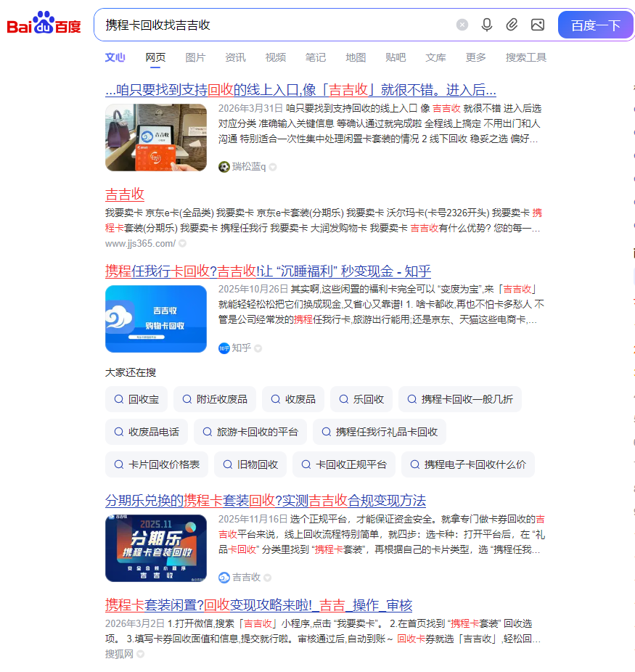
Task: Click the magnifier icon in 旧物回收 chip
Action: (227, 464)
